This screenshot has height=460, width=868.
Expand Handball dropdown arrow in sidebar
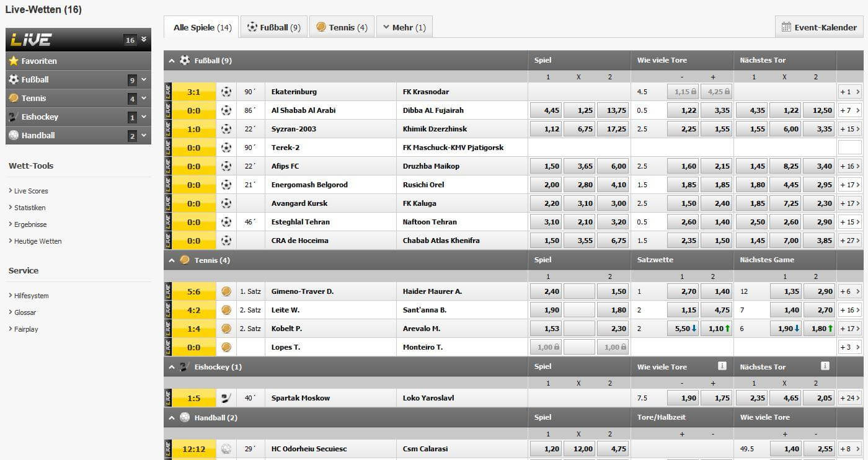click(x=144, y=135)
